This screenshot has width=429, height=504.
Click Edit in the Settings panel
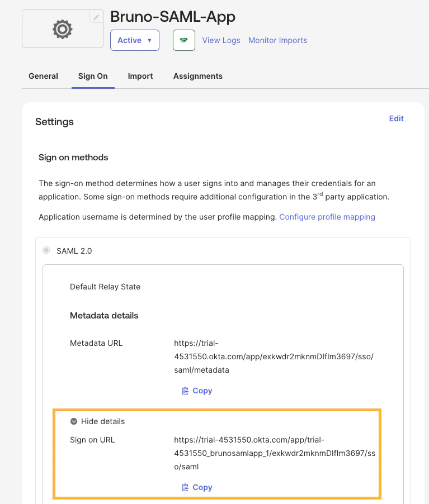pyautogui.click(x=396, y=118)
